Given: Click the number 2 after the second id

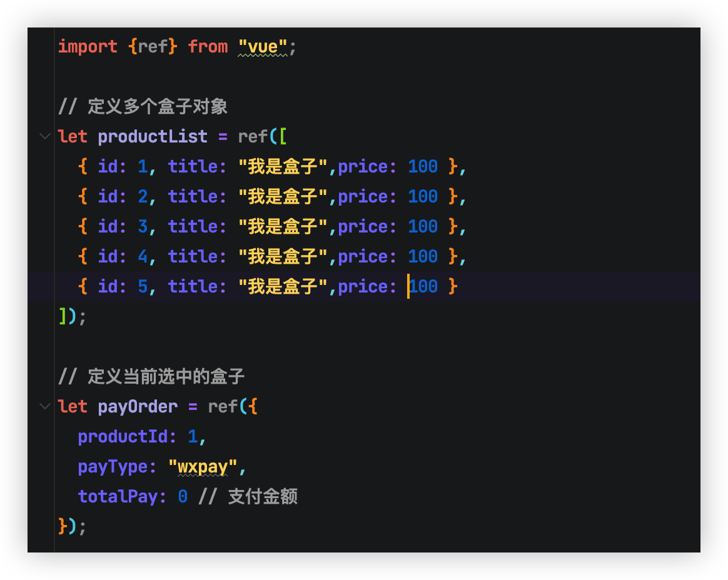Looking at the screenshot, I should click(143, 197).
